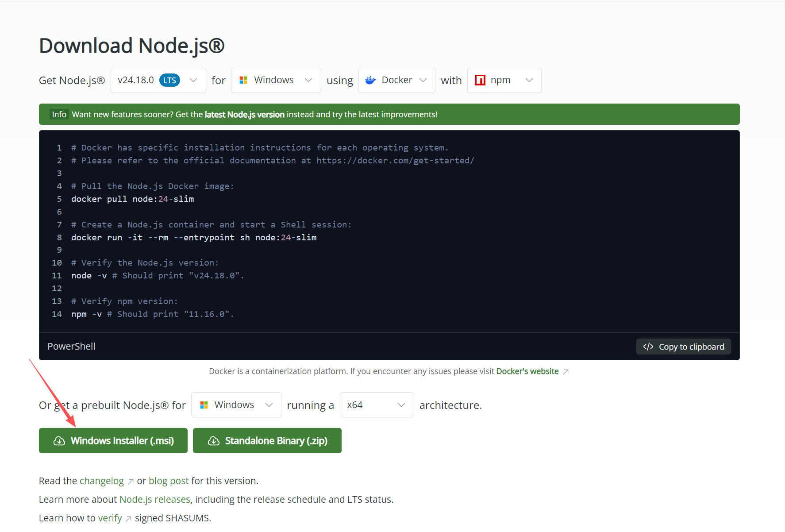The width and height of the screenshot is (785, 532).
Task: Visit Docker's website link
Action: pyautogui.click(x=527, y=371)
